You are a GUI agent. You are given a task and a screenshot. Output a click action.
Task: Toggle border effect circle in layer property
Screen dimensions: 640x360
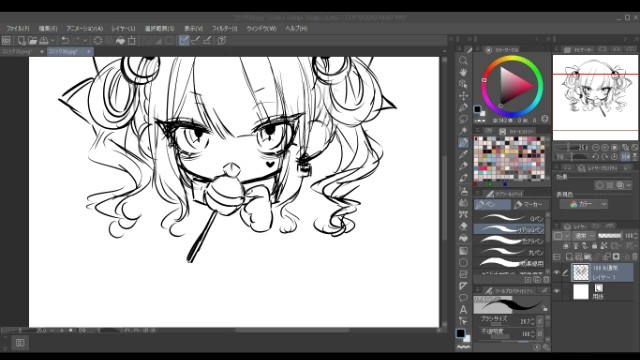[x=600, y=185]
